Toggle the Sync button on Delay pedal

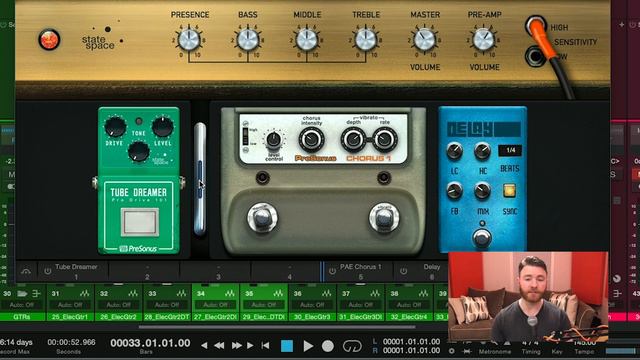[509, 190]
